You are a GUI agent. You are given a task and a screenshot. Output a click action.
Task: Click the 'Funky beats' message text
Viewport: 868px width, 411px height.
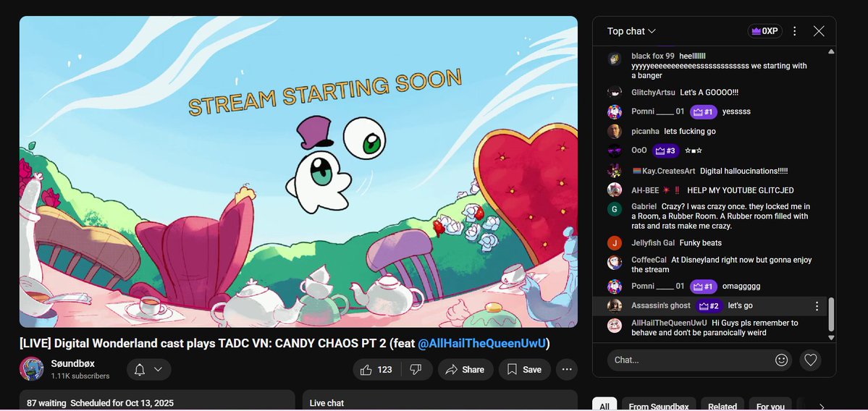click(x=700, y=243)
